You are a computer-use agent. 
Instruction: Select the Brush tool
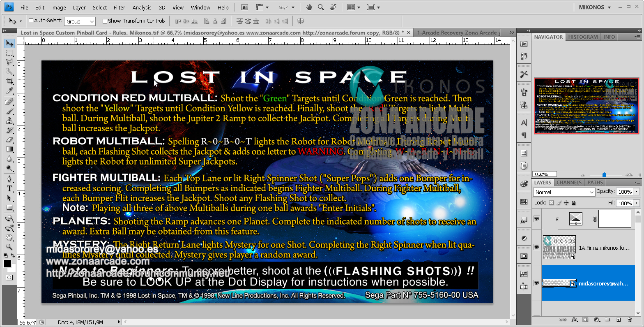(9, 111)
